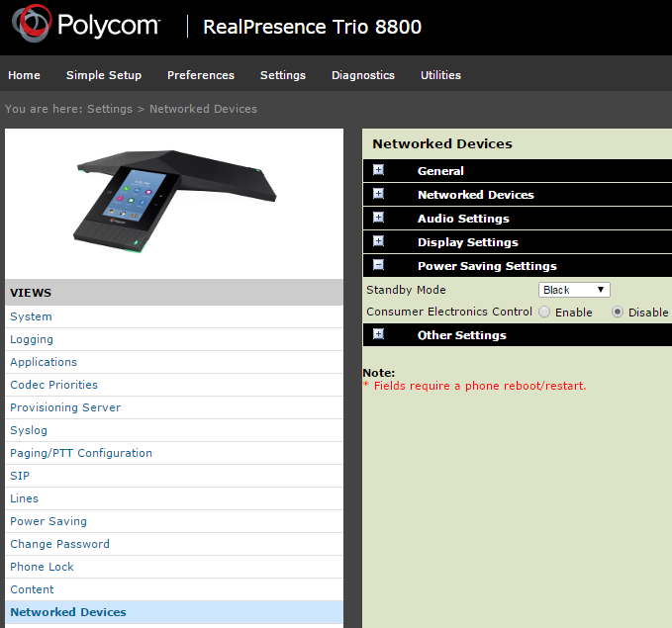
Task: Open the Power Saving view
Action: coord(174,521)
